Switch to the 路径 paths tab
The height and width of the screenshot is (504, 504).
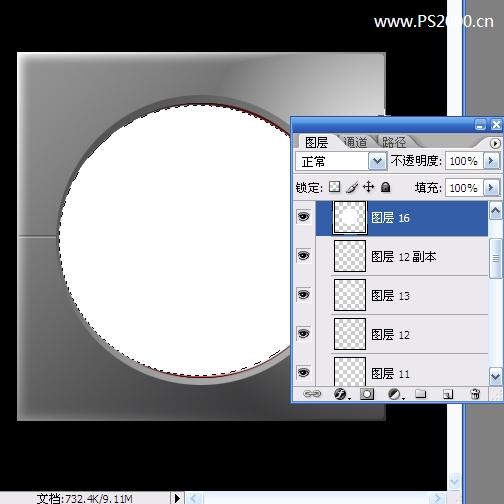394,142
